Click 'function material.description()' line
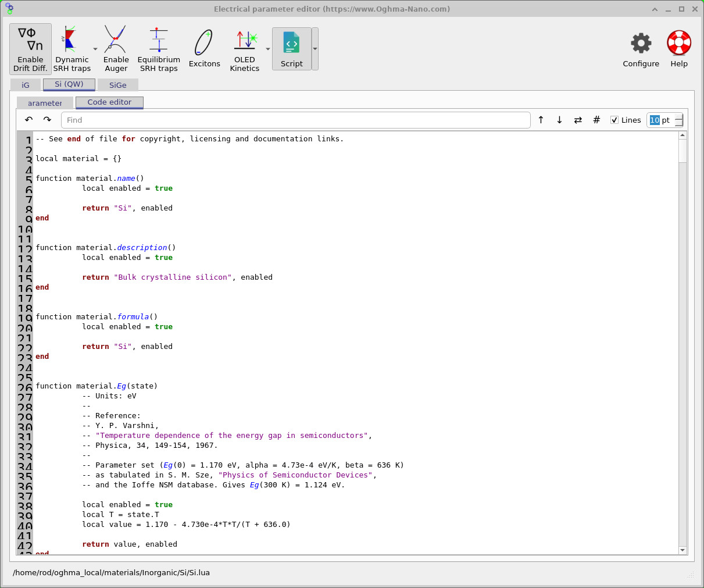 tap(106, 248)
